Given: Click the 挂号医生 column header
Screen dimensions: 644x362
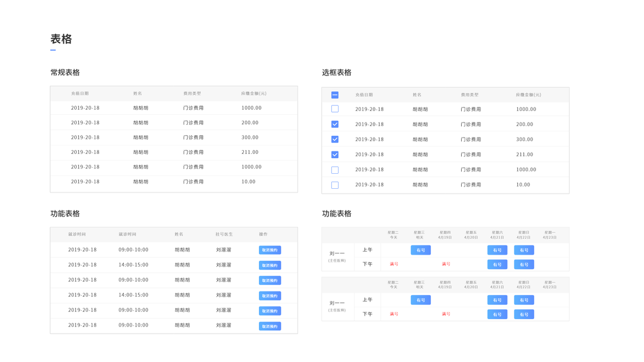Looking at the screenshot, I should [225, 234].
